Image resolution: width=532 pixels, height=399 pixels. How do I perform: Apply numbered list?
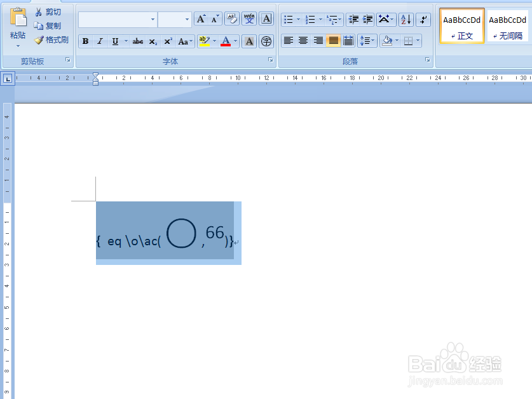tap(310, 19)
